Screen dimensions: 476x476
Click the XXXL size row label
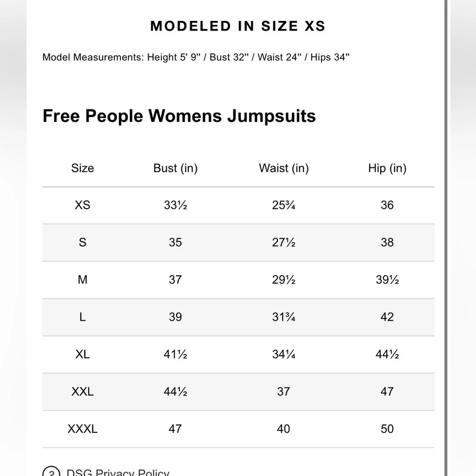click(x=82, y=429)
